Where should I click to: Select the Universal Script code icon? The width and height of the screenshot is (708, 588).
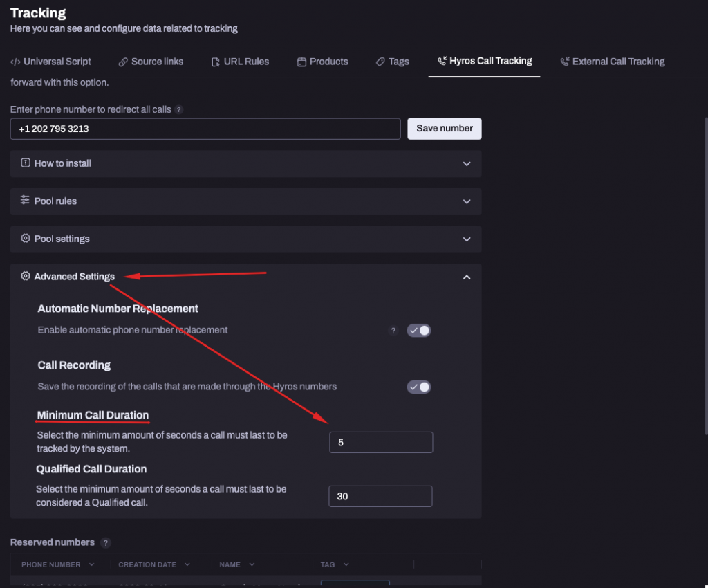tap(15, 62)
